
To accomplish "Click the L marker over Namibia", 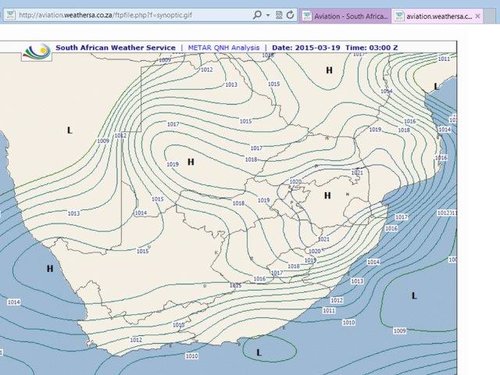I will click(x=69, y=130).
